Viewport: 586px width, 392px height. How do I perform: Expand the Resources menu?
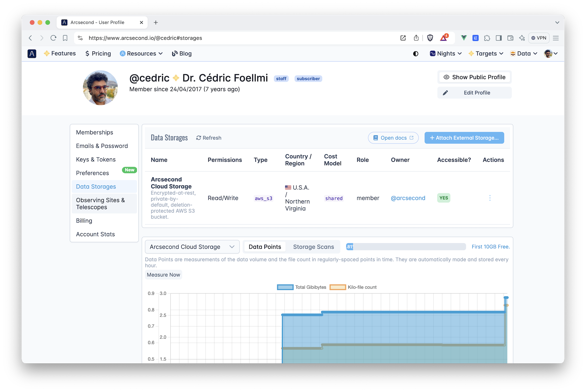[141, 53]
